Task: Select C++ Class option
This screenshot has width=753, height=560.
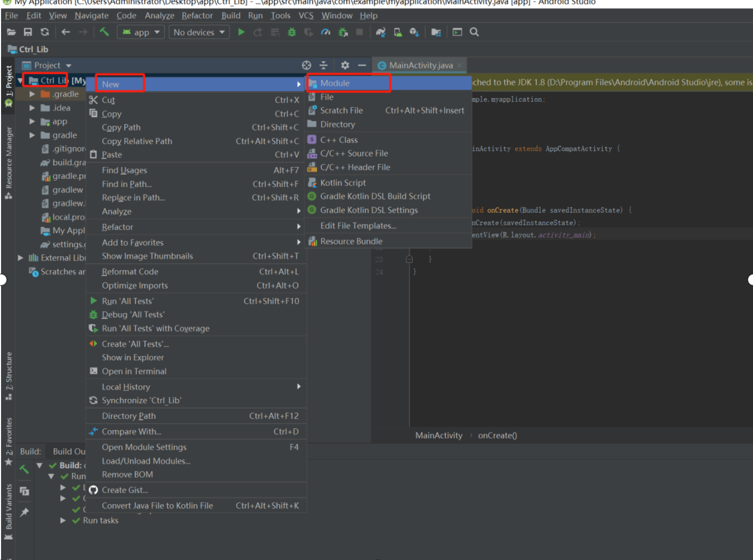Action: [x=389, y=140]
